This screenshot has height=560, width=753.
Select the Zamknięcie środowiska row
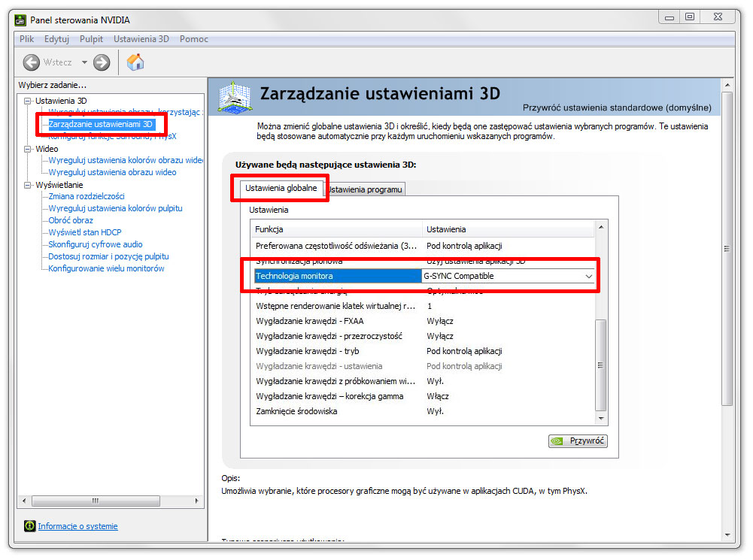[423, 411]
